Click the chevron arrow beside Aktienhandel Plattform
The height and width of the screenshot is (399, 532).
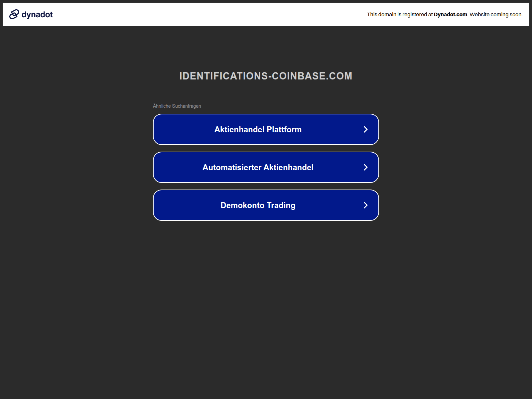point(365,129)
